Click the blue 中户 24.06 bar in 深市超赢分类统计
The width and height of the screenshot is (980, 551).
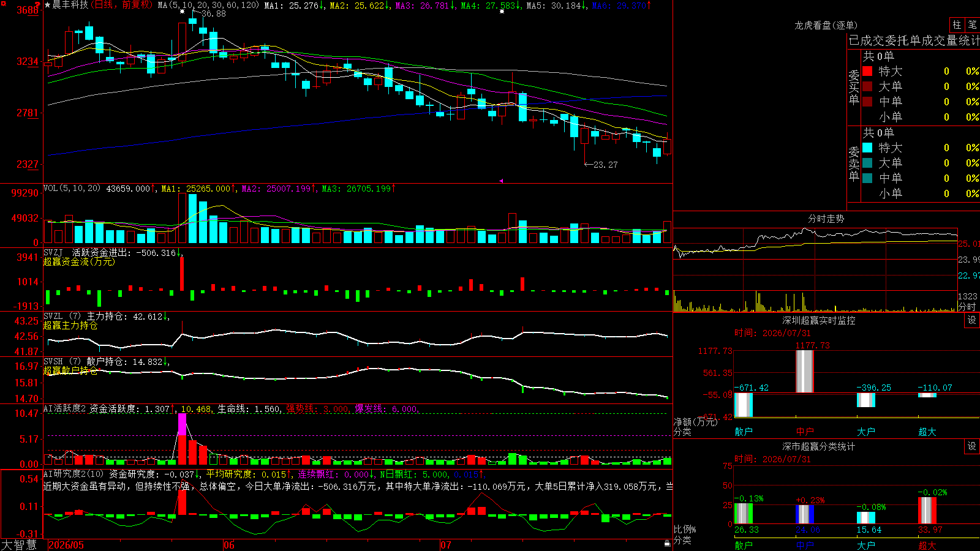tap(805, 514)
